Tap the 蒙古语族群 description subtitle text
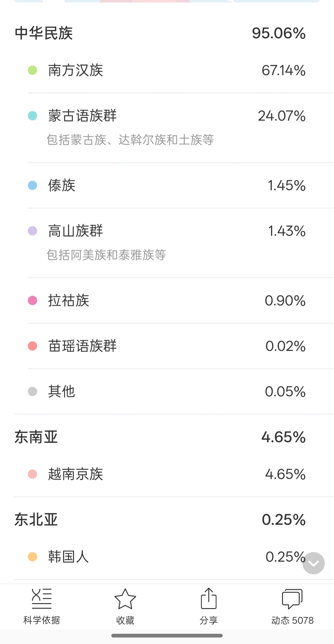The height and width of the screenshot is (644, 334). (130, 140)
